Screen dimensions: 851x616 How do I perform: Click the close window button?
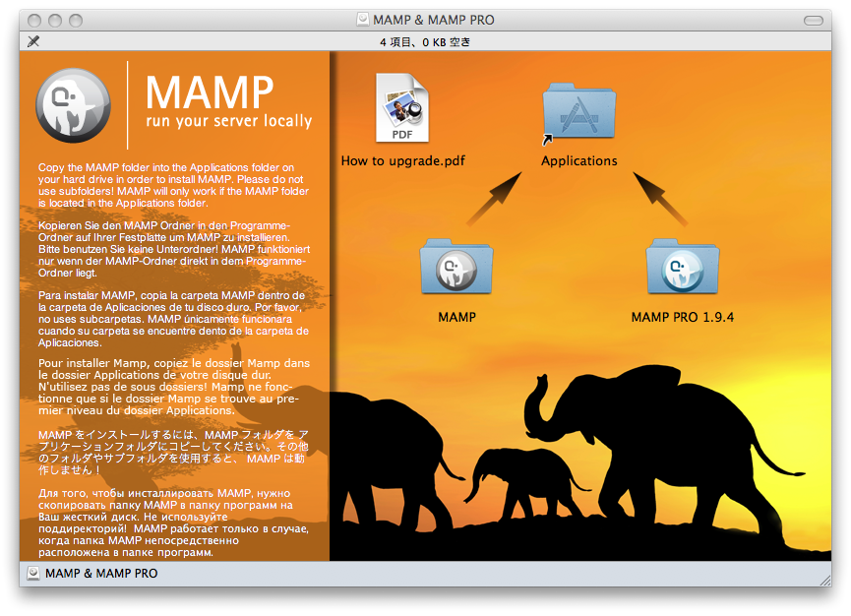[x=34, y=21]
